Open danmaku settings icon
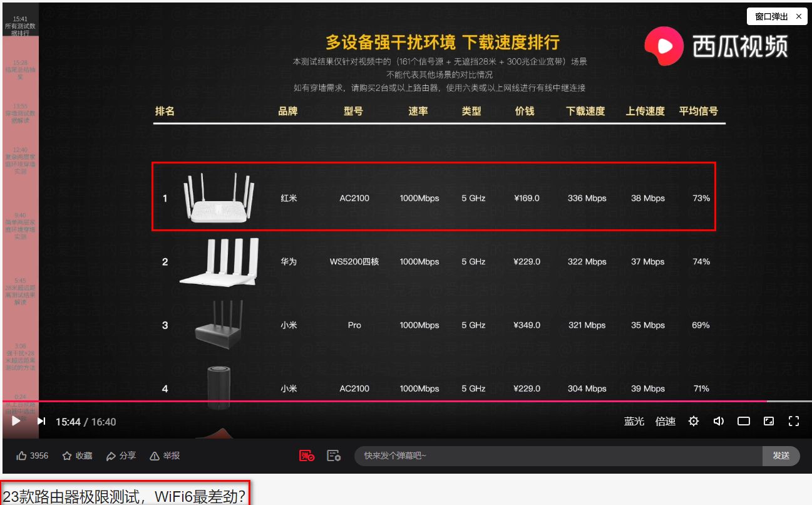Screen dimensions: 812x505 click(x=334, y=456)
